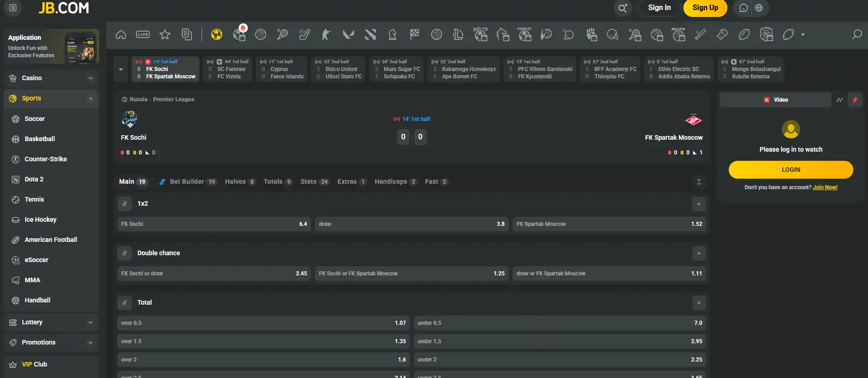Open the home icon in sports toolbar

(121, 34)
